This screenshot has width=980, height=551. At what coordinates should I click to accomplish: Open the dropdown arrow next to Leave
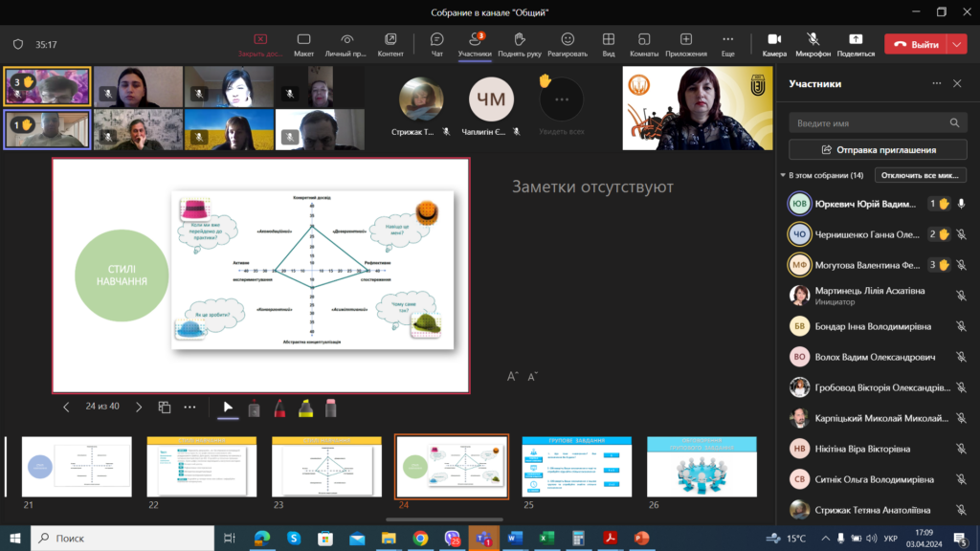pyautogui.click(x=957, y=44)
